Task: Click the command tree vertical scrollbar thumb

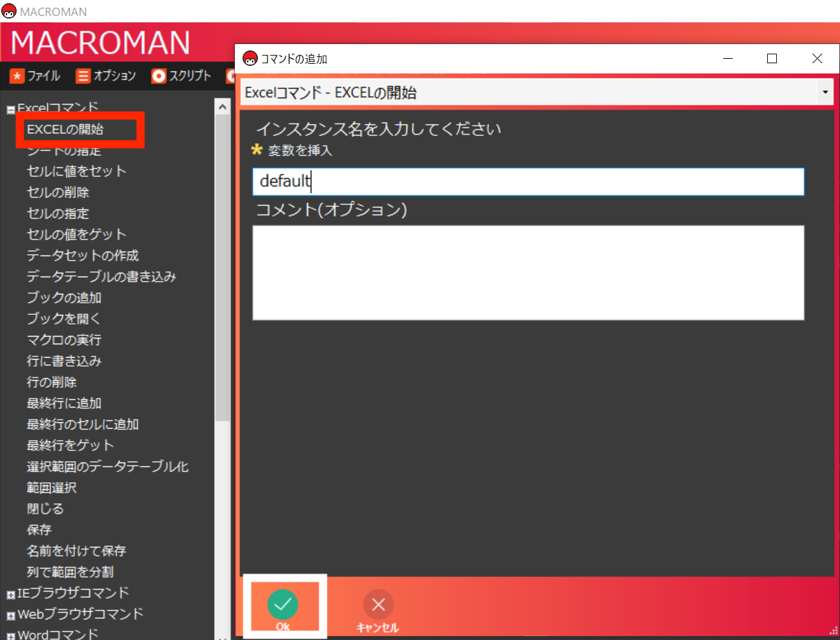Action: pyautogui.click(x=222, y=268)
